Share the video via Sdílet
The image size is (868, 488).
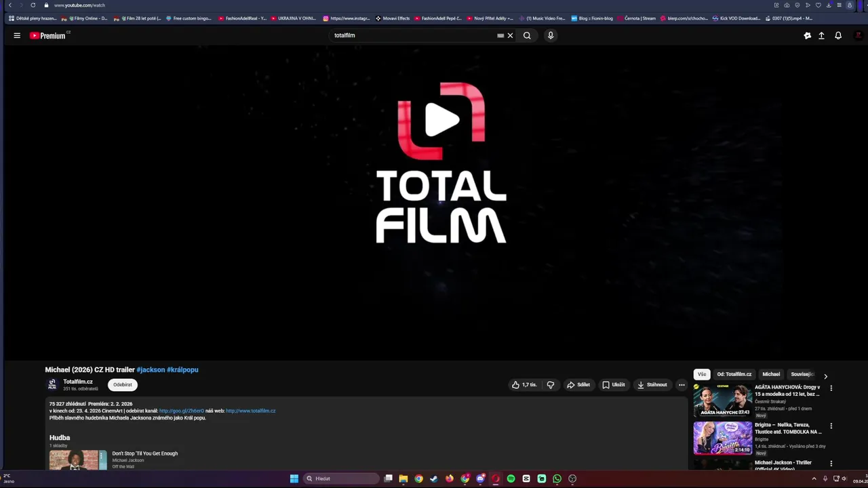(x=578, y=384)
